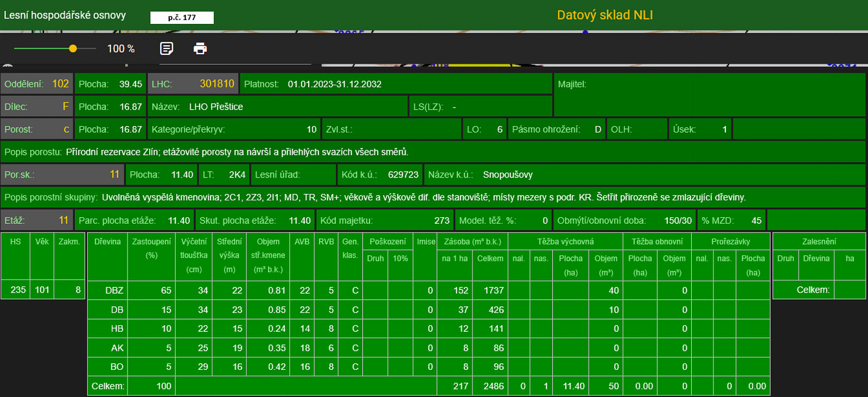The height and width of the screenshot is (397, 868).
Task: Click the HB tree species row
Action: [x=429, y=329]
